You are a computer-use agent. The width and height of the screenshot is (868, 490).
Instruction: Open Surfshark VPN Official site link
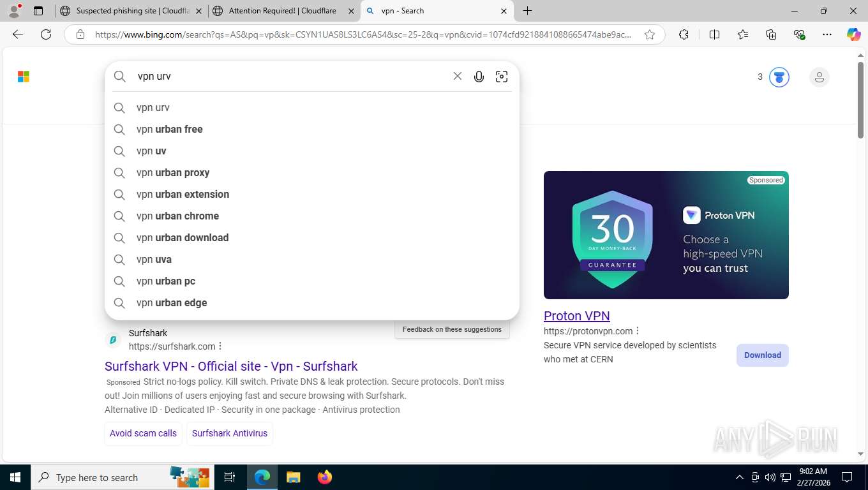(x=231, y=366)
